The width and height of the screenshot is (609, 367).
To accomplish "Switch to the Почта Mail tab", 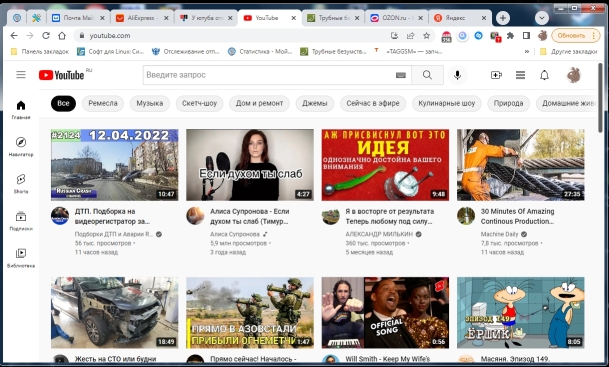I will point(78,18).
